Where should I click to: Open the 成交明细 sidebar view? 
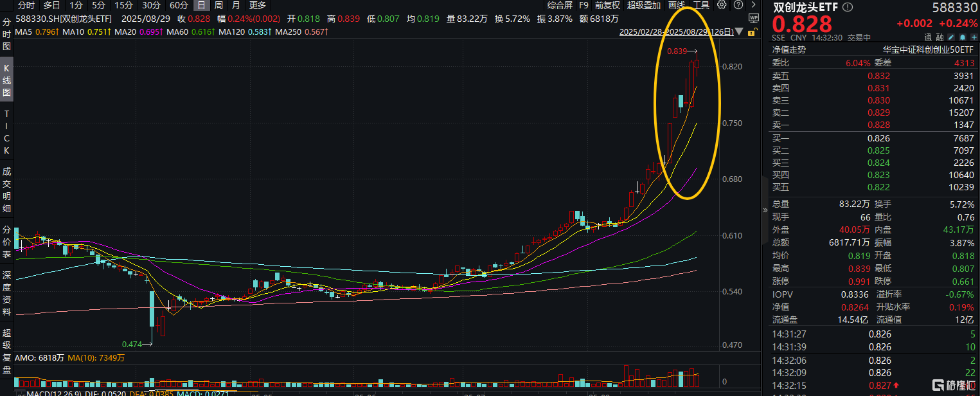click(7, 190)
